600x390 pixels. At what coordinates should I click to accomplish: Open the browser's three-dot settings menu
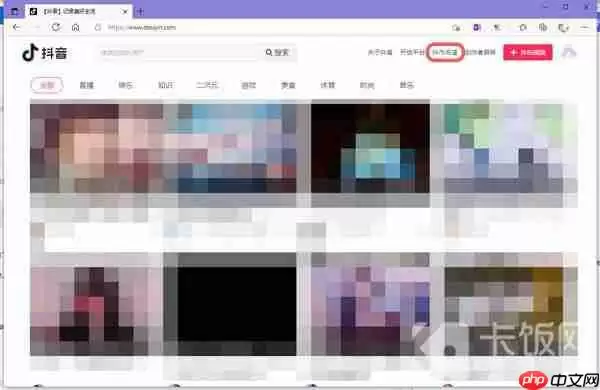(x=584, y=28)
